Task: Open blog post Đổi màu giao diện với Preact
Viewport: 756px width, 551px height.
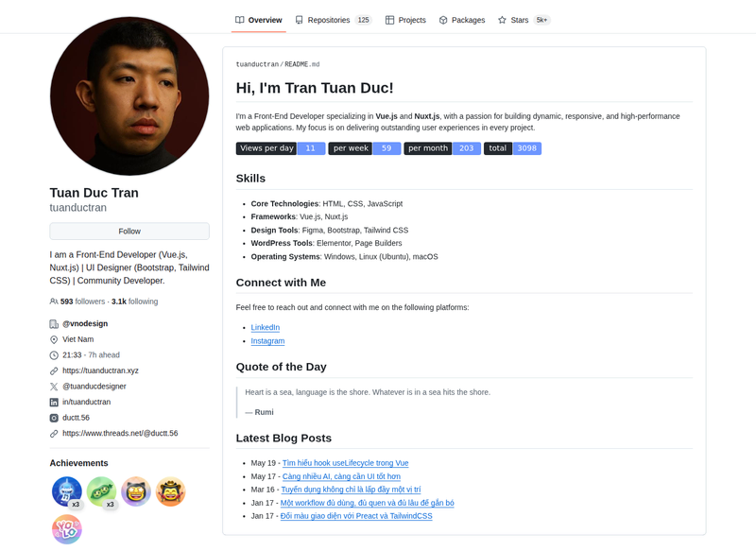Action: tap(356, 516)
